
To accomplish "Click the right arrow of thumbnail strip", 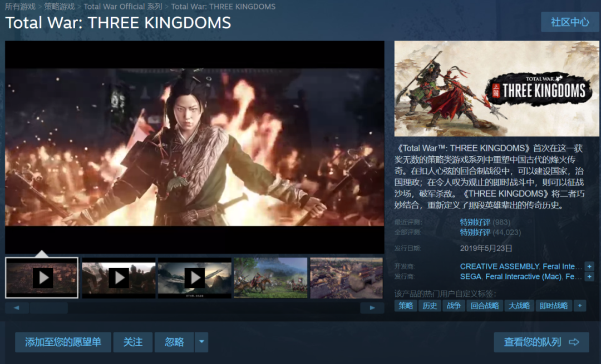I will point(372,308).
